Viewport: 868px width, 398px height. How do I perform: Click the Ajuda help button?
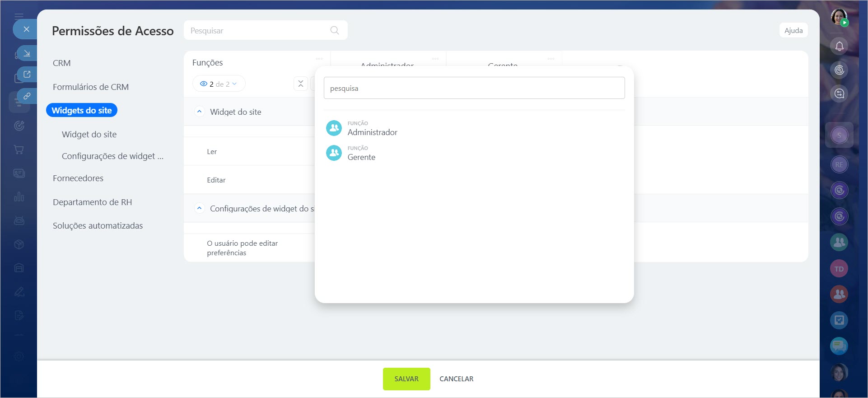coord(793,30)
